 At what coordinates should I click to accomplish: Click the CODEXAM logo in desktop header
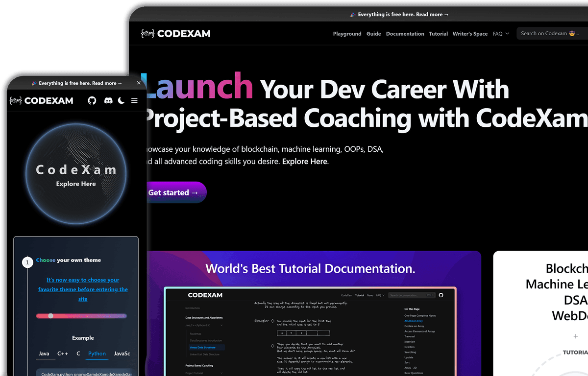(x=175, y=34)
